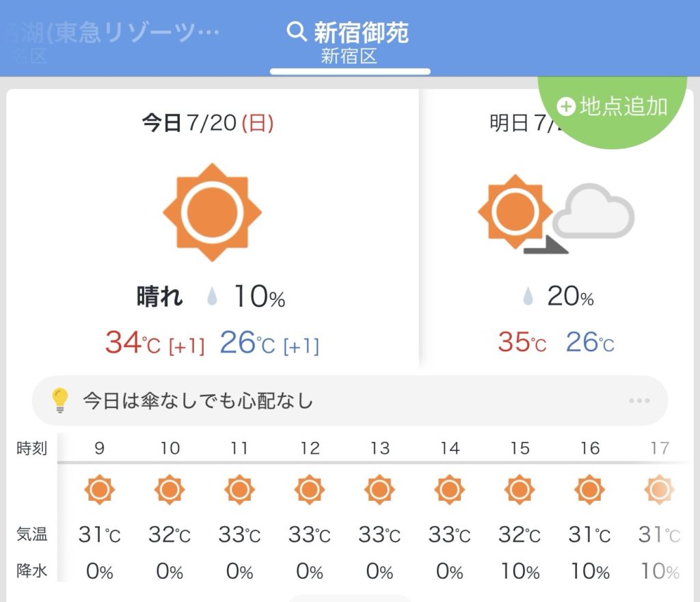
Task: Click the 33℃ temperature at 13 o'clock
Action: tap(379, 534)
